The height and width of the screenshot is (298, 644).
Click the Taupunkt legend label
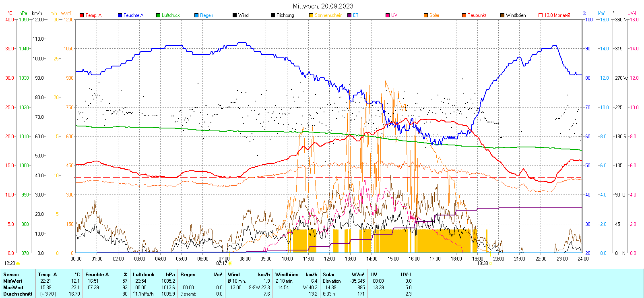pyautogui.click(x=477, y=15)
